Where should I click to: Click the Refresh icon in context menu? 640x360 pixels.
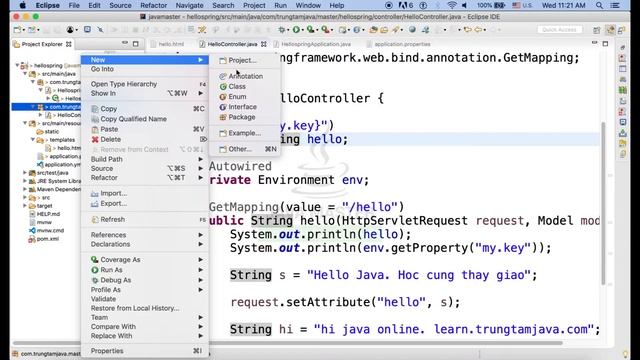point(95,220)
